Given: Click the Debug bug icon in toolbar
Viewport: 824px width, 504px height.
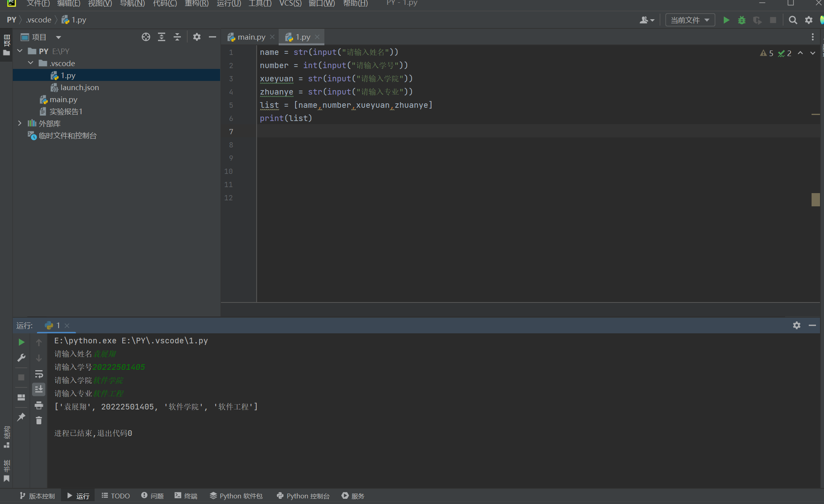Looking at the screenshot, I should [x=742, y=20].
